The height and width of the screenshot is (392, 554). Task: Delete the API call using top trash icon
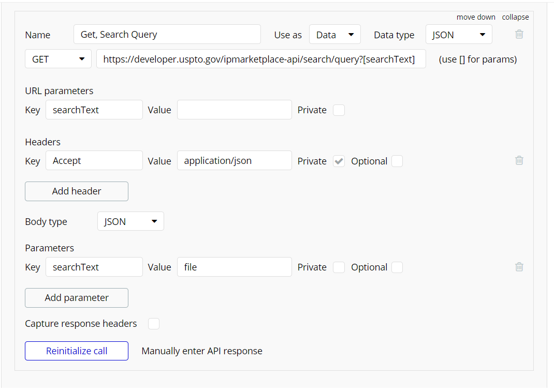pyautogui.click(x=519, y=34)
